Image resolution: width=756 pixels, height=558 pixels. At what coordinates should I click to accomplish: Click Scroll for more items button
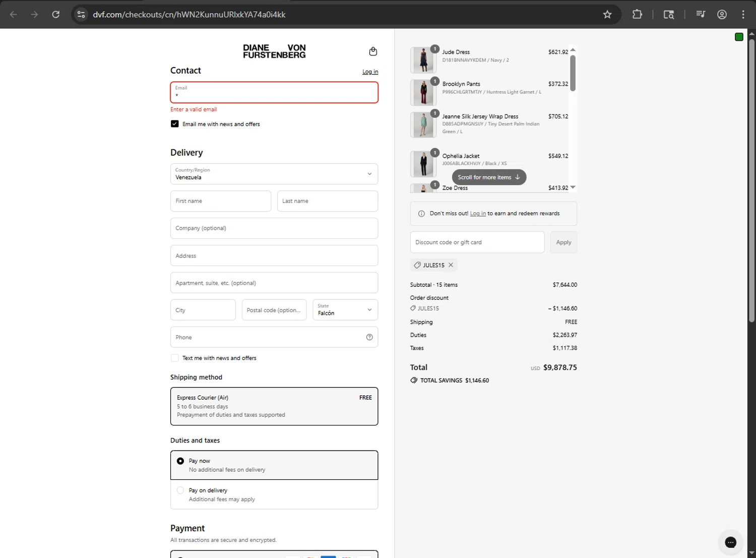489,177
